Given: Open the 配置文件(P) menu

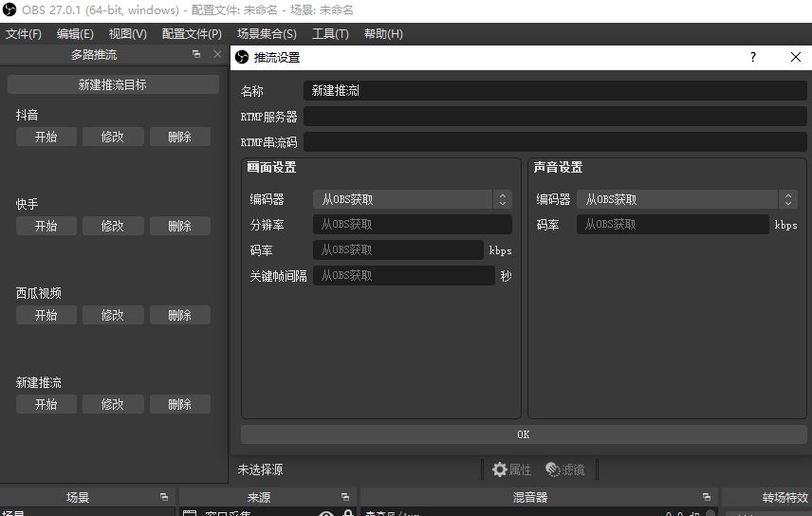Looking at the screenshot, I should [x=192, y=34].
